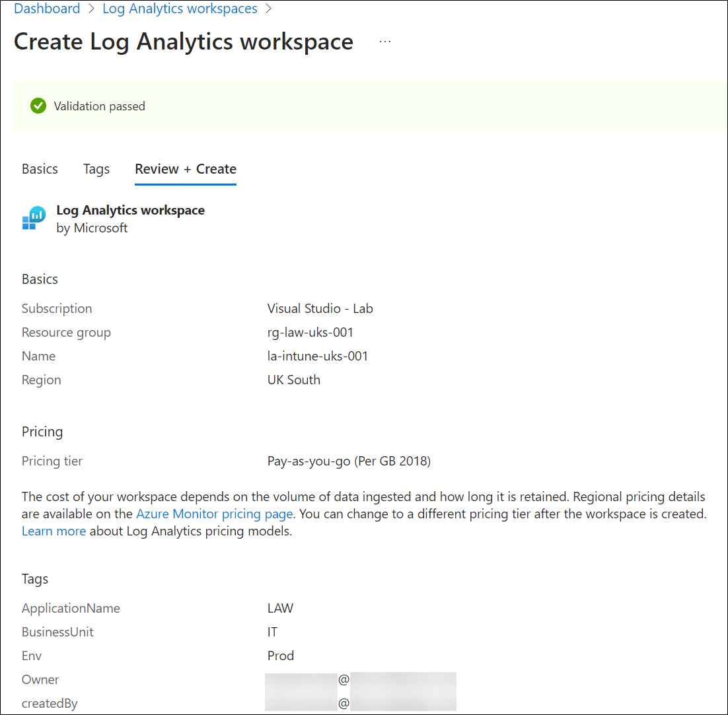Click the 'createdBy' tag label
The image size is (728, 715).
[50, 703]
